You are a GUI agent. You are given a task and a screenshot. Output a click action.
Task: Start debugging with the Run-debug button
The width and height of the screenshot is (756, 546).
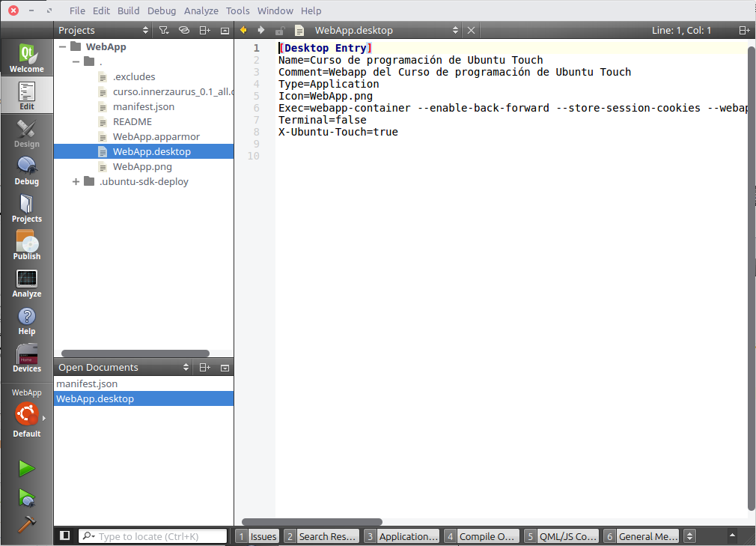click(x=26, y=498)
